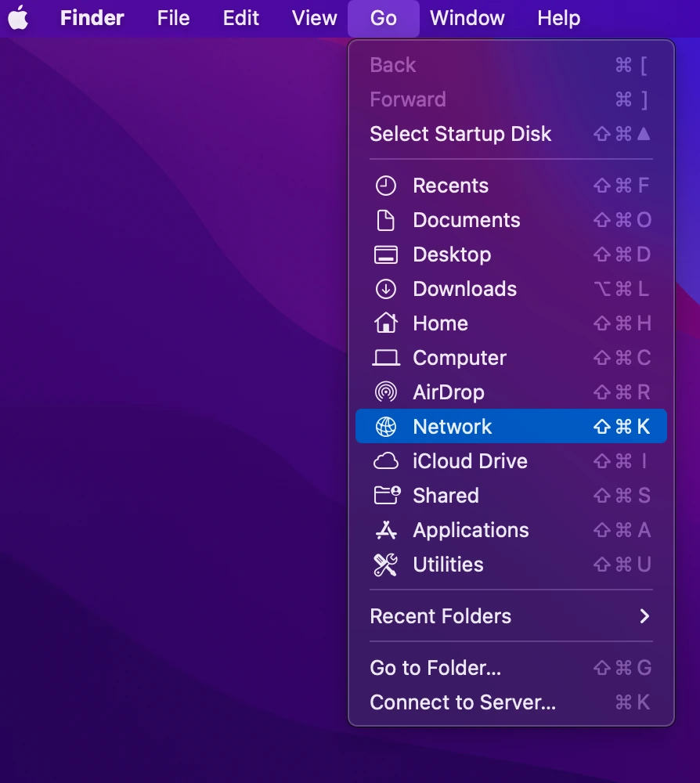700x783 pixels.
Task: Choose the Recents label text
Action: tap(450, 186)
